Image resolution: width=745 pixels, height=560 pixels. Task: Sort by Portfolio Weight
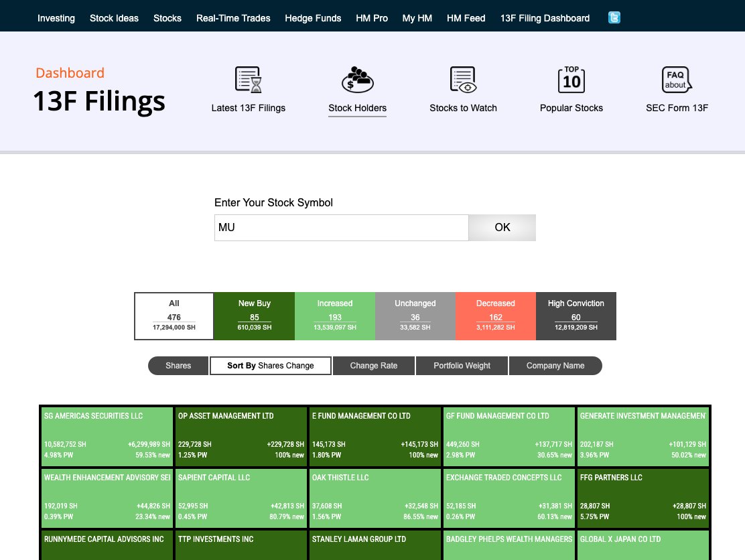462,366
